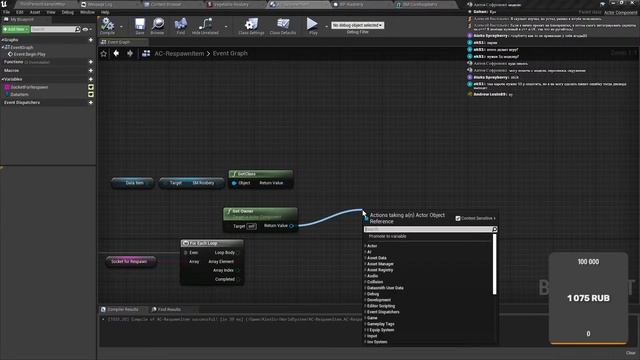Add a new function with Functions plus icon
The image size is (640, 360).
click(x=91, y=62)
